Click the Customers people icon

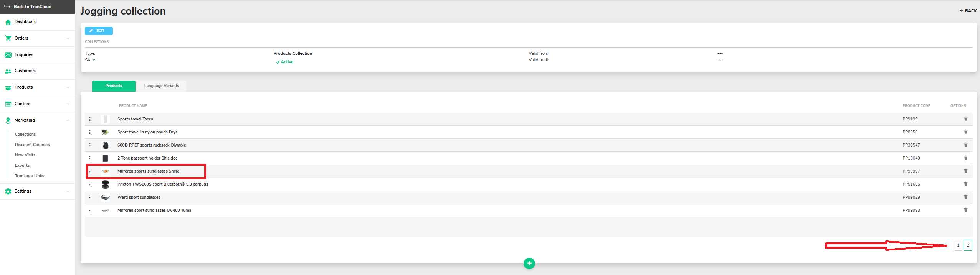(8, 71)
